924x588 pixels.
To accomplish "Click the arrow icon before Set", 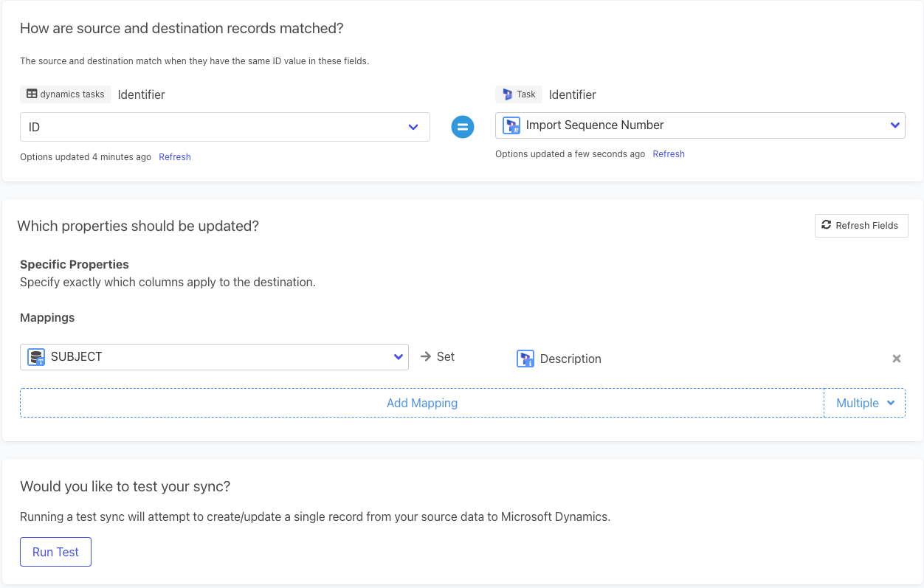I will [426, 357].
